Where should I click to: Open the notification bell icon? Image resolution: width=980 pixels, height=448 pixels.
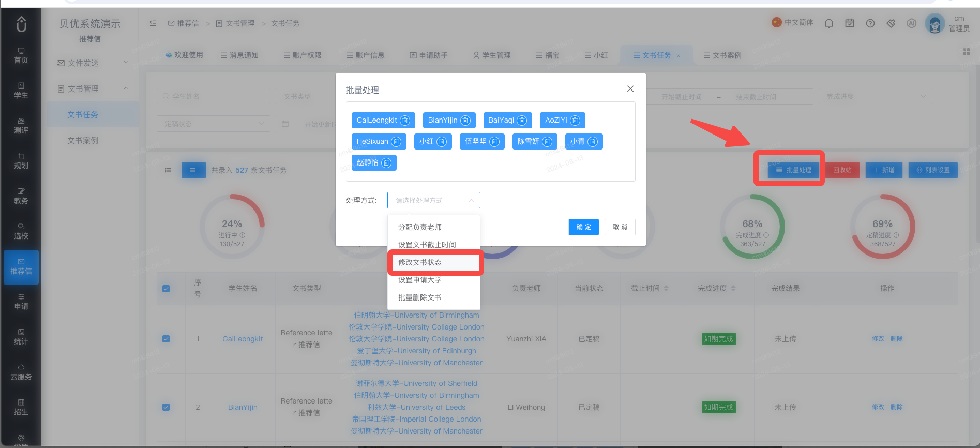point(829,23)
